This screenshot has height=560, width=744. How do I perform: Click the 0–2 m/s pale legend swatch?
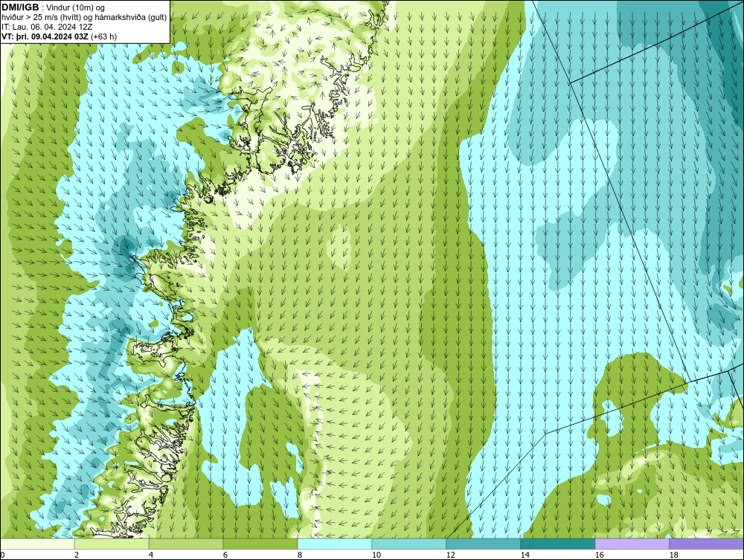click(x=37, y=544)
